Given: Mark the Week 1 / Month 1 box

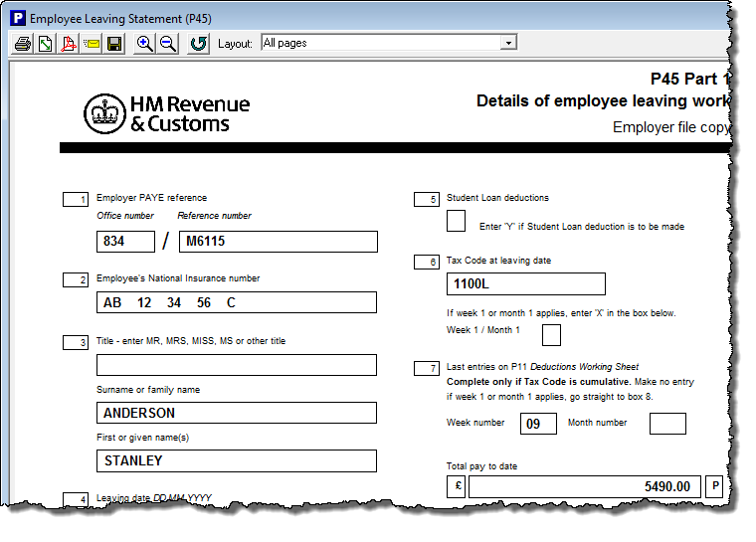Looking at the screenshot, I should pyautogui.click(x=550, y=335).
